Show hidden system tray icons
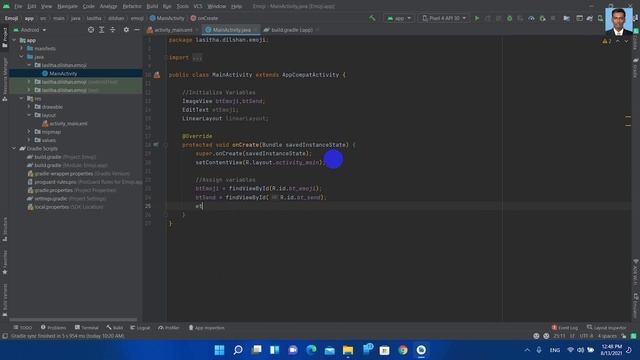The image size is (640, 360). pyautogui.click(x=527, y=350)
